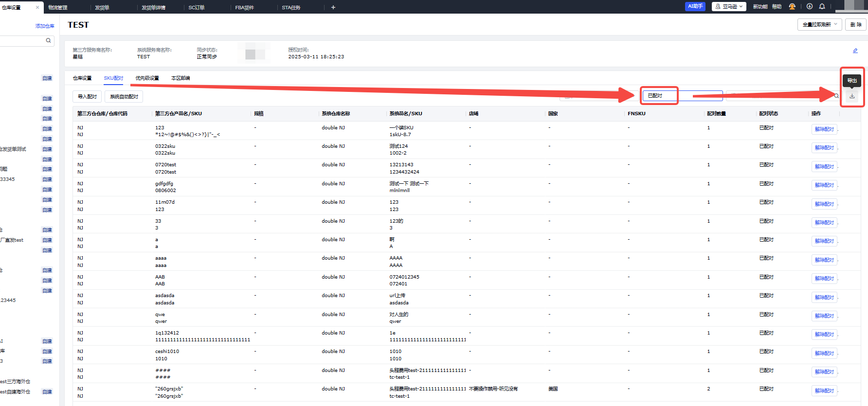868x406 pixels.
Task: Open the 已配对 status filter dropdown
Action: pyautogui.click(x=682, y=96)
